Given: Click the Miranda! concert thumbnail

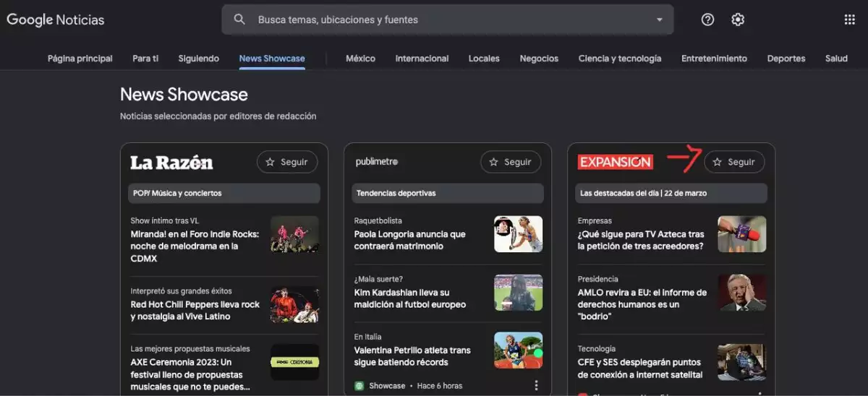Looking at the screenshot, I should point(294,234).
